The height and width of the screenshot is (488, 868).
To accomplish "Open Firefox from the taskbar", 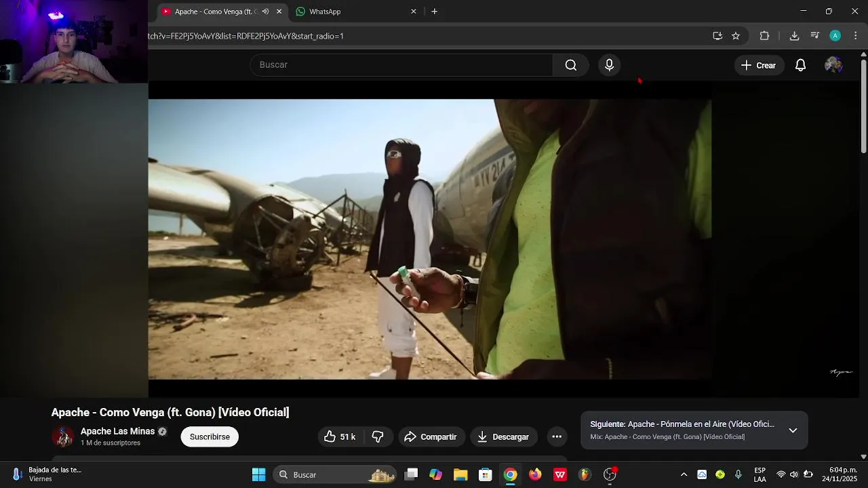I will click(x=536, y=474).
